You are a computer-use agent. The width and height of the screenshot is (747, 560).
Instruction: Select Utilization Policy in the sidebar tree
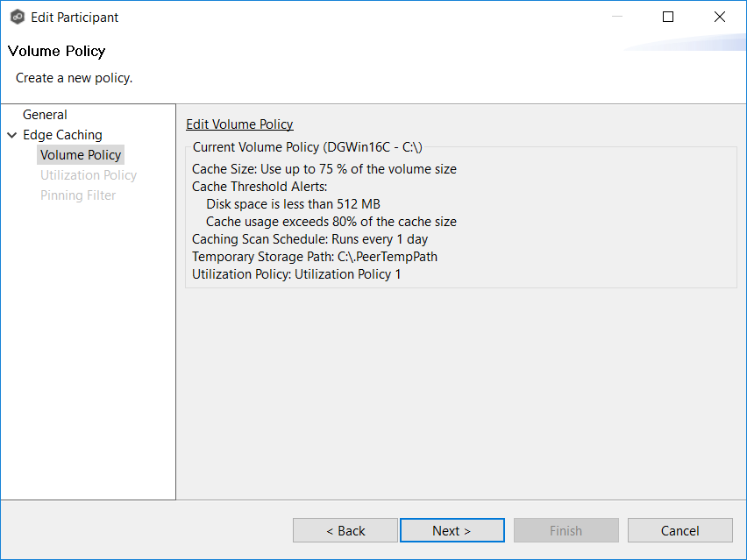tap(89, 175)
